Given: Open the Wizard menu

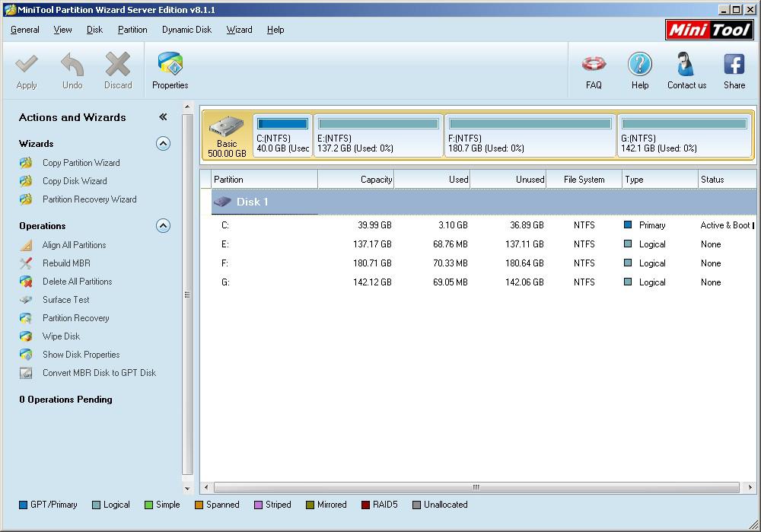Looking at the screenshot, I should coord(239,30).
